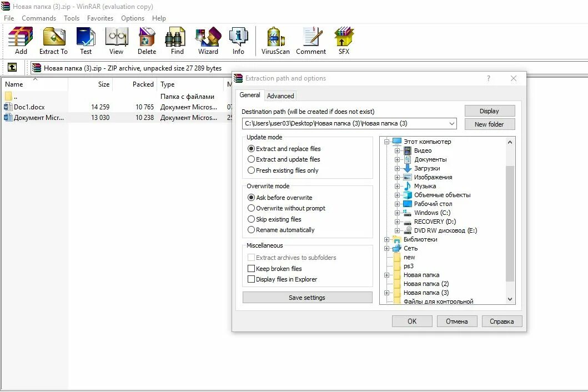Go up one folder level arrow
This screenshot has height=392, width=588.
[12, 68]
